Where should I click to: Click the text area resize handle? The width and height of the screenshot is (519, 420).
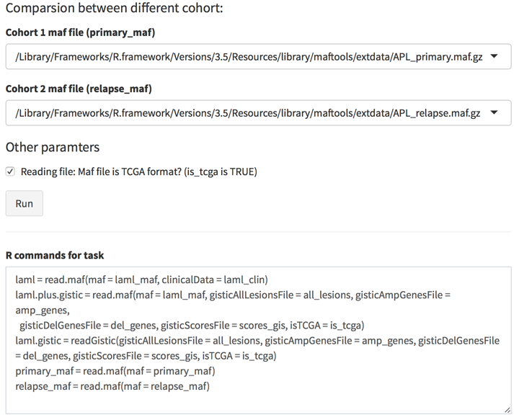tap(507, 410)
